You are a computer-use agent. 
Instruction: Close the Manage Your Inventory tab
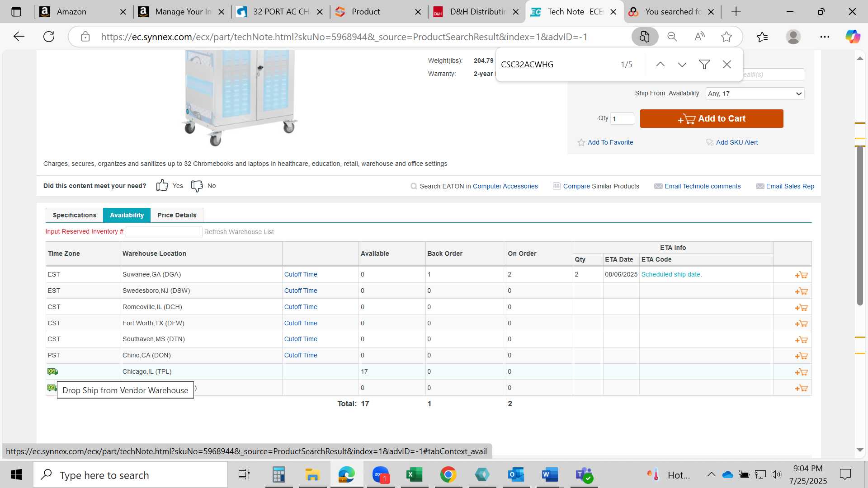pos(222,12)
